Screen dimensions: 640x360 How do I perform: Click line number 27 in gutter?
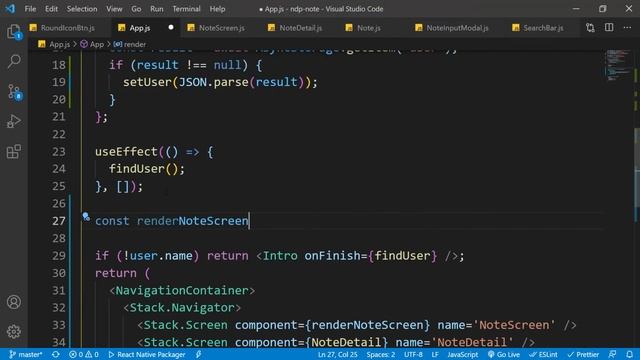[x=59, y=221]
